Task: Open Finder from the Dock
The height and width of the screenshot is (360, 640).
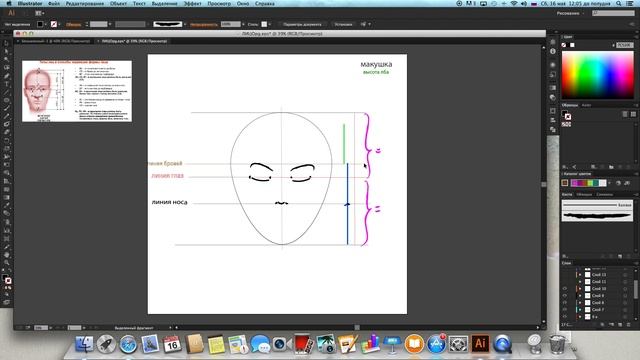Action: [x=84, y=344]
